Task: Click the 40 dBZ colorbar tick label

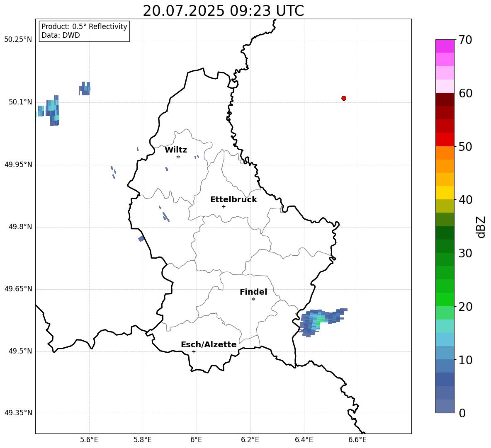Action: 465,200
